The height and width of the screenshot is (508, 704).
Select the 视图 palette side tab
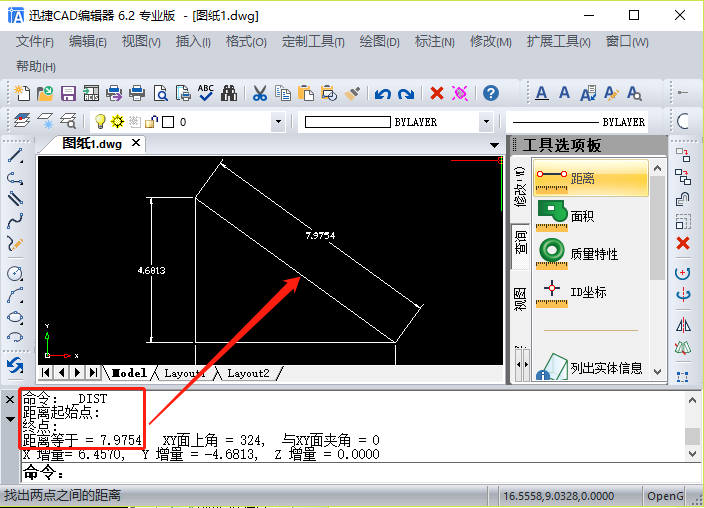(520, 299)
